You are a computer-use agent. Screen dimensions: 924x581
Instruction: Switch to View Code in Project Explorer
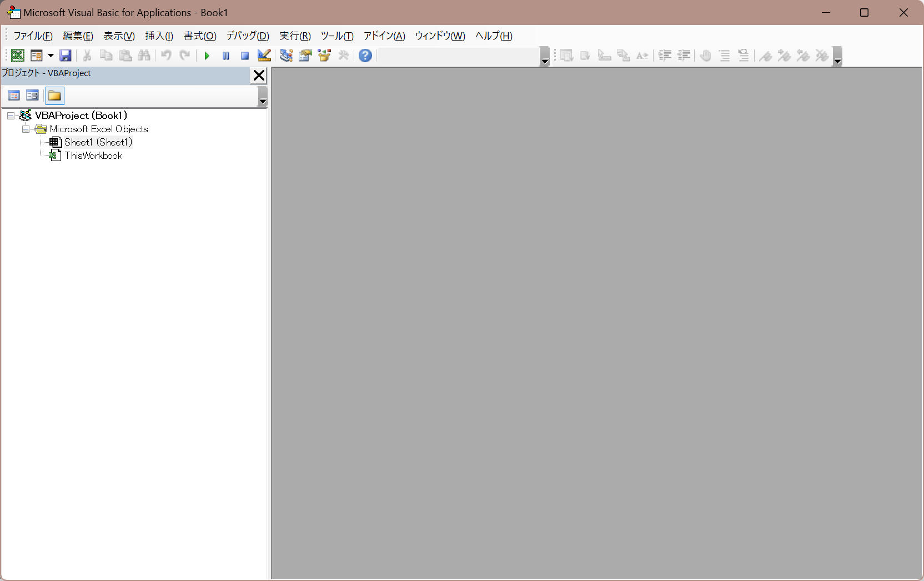point(13,96)
